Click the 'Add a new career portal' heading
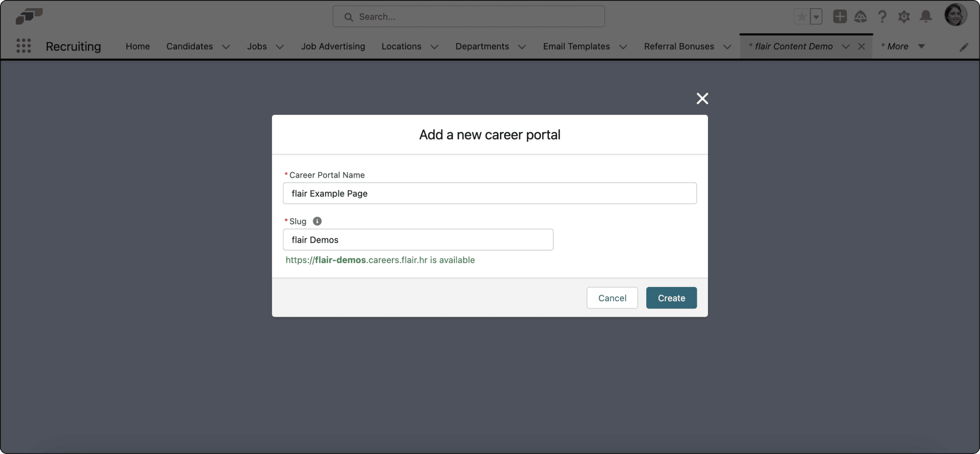Viewport: 980px width, 454px height. [489, 135]
